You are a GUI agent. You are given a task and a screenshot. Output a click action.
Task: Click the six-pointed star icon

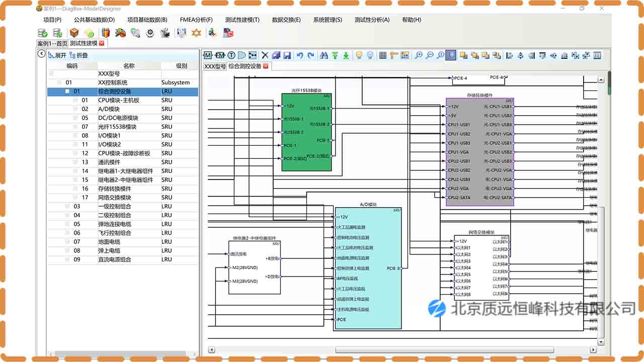pos(196,33)
